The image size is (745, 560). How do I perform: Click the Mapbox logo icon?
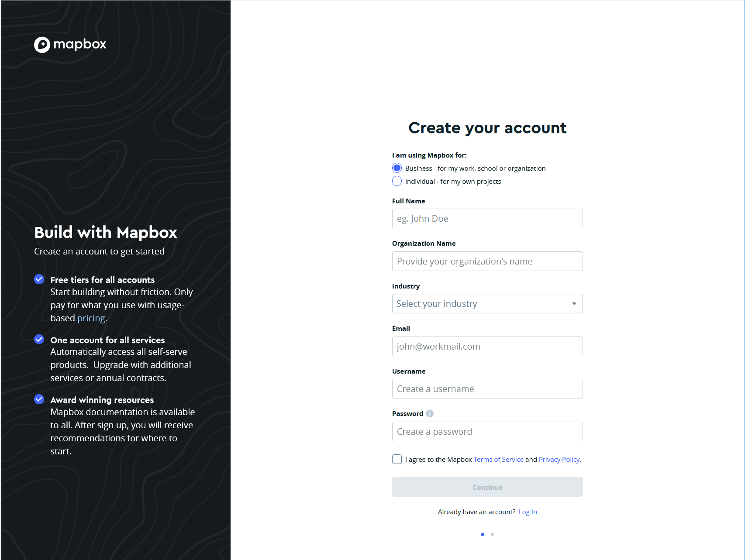click(42, 45)
